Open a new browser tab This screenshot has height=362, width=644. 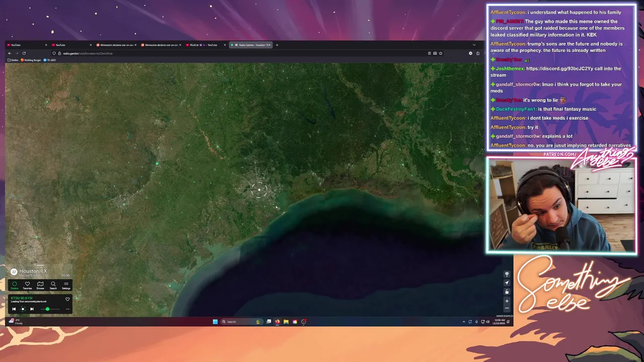point(277,45)
